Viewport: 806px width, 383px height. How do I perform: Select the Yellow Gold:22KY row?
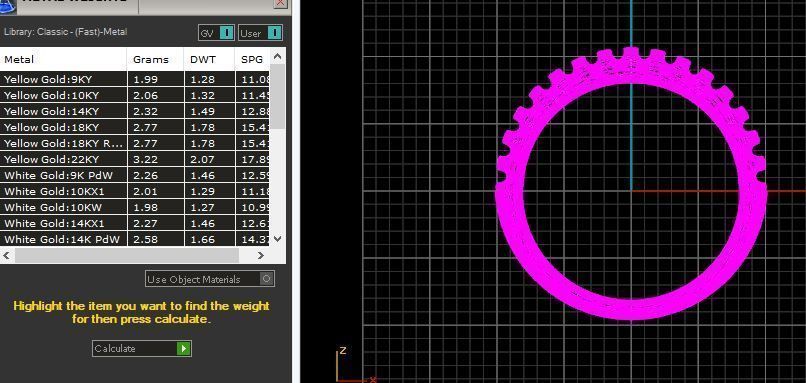coord(135,159)
